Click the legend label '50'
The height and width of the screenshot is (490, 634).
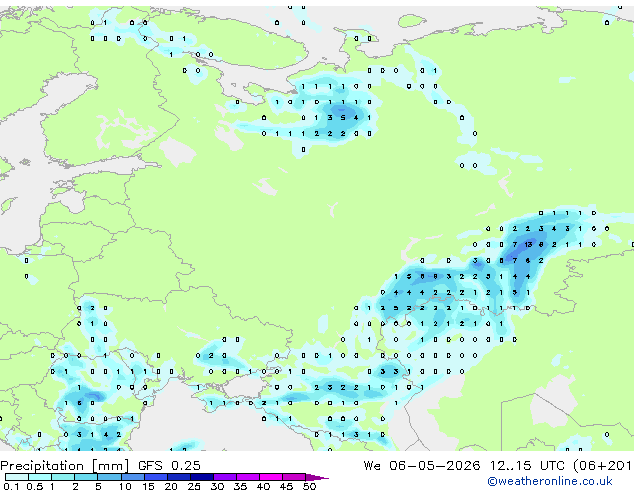coord(309,486)
